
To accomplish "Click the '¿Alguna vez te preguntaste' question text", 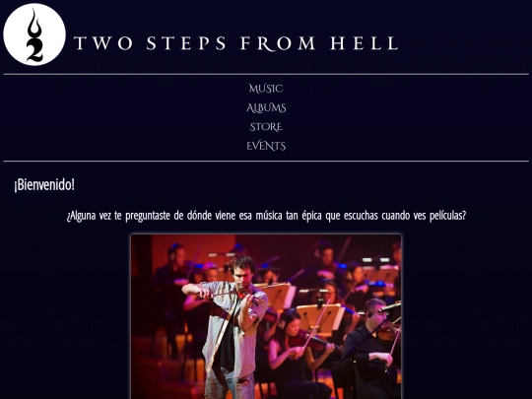I will tap(266, 216).
